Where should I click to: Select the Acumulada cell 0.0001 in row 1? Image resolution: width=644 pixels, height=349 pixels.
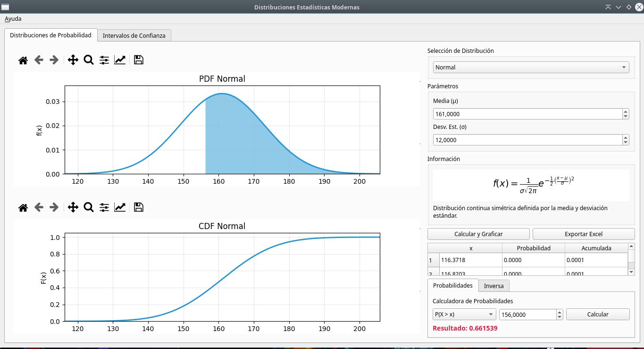[x=596, y=260]
